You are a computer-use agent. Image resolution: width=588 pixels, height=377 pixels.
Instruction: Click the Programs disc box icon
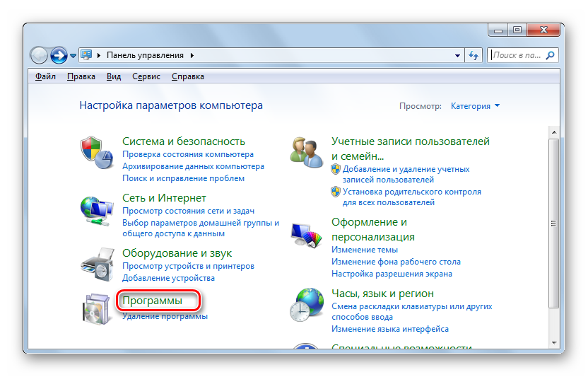point(96,309)
